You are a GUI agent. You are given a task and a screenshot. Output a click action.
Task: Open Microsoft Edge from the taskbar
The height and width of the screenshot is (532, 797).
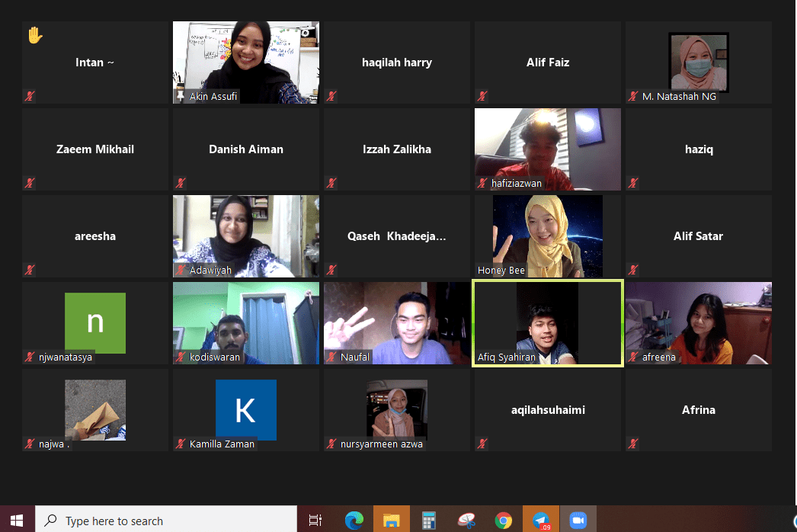(x=354, y=520)
